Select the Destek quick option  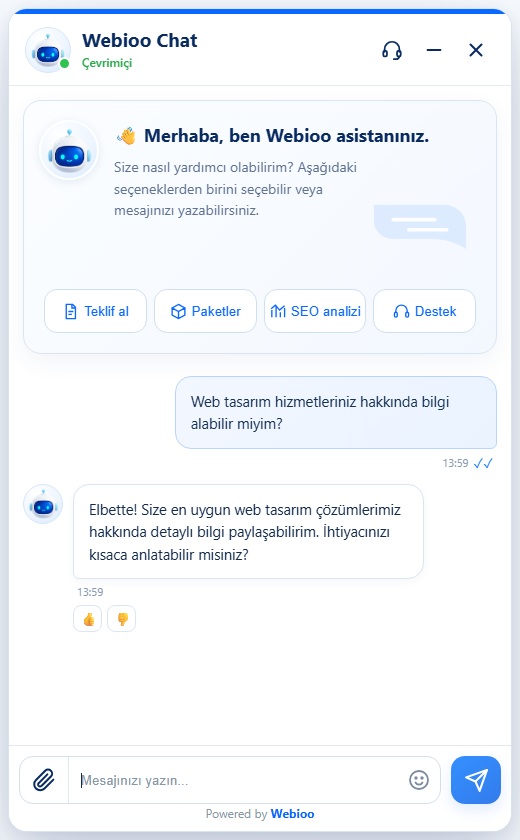tap(424, 311)
